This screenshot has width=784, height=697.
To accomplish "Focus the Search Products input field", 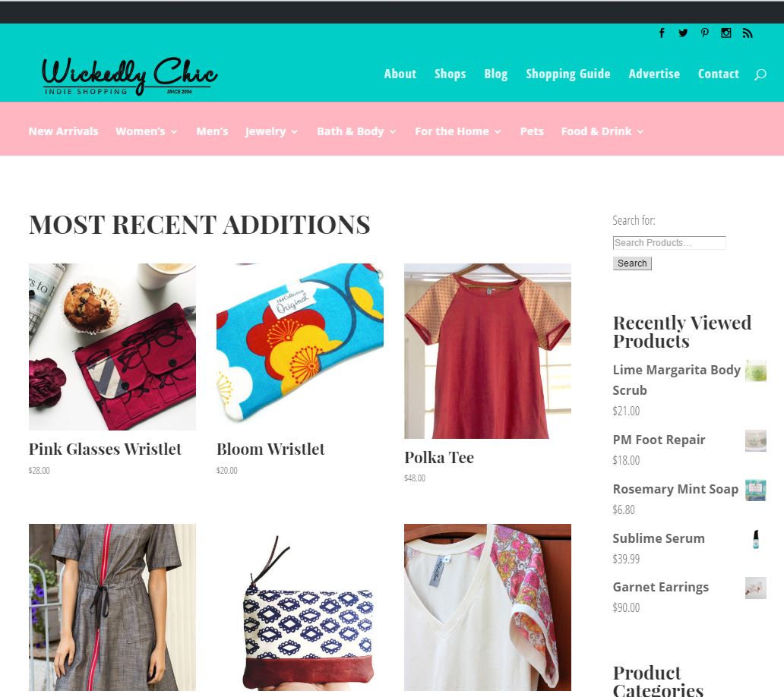I will tap(669, 243).
